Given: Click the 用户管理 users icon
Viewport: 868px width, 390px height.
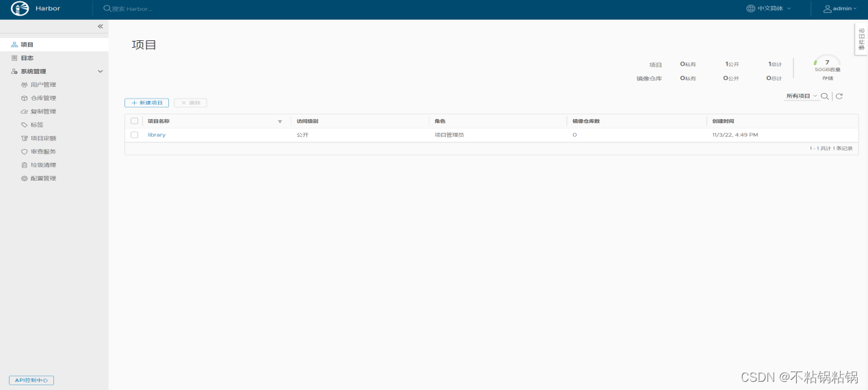Looking at the screenshot, I should point(25,85).
